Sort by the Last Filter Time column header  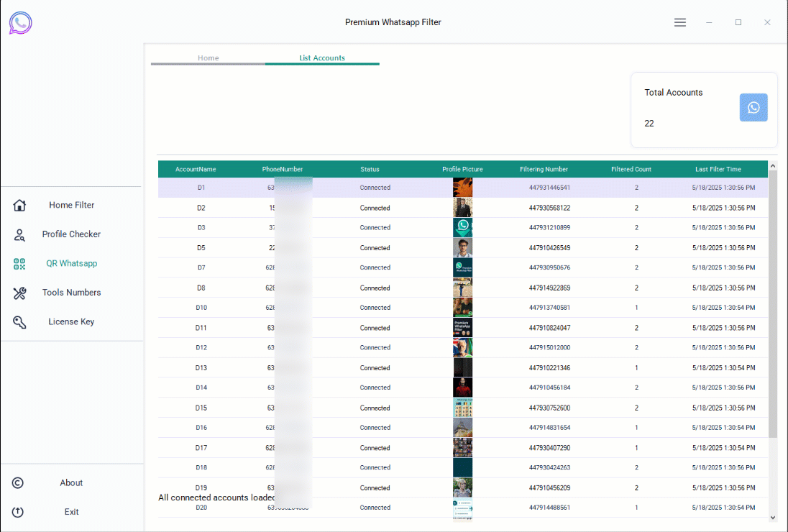718,169
